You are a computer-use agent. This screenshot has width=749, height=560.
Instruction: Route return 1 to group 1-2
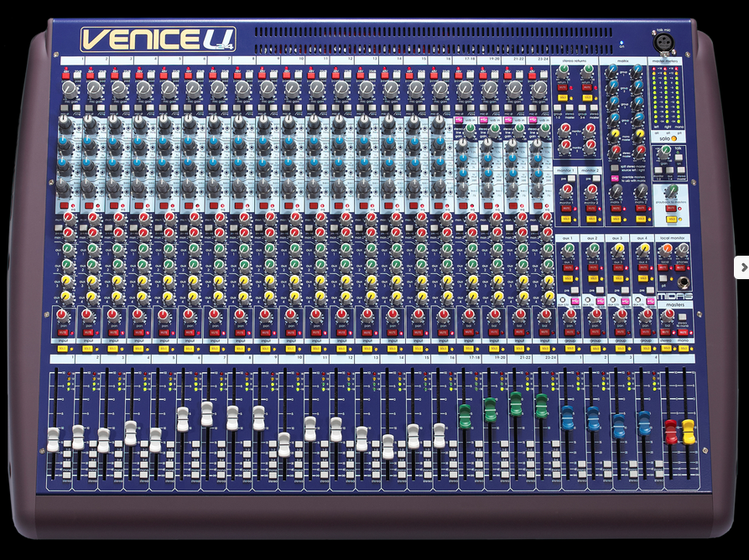tap(557, 108)
